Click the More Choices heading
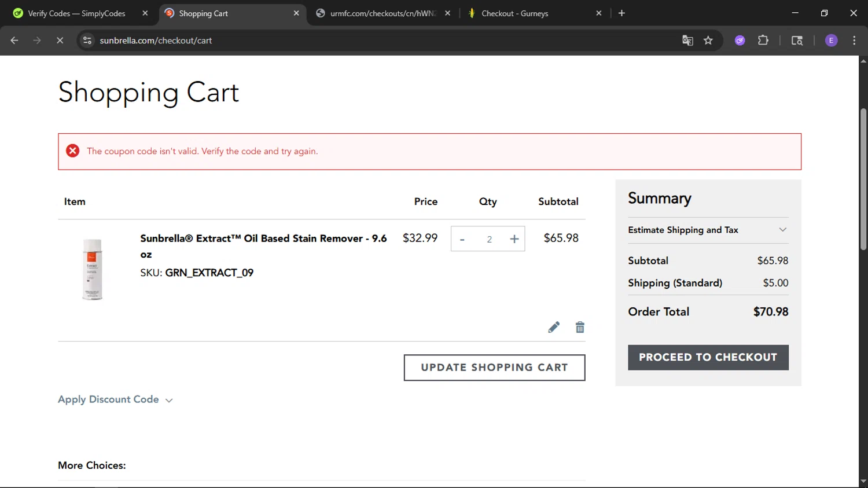The width and height of the screenshot is (868, 488). 92,465
